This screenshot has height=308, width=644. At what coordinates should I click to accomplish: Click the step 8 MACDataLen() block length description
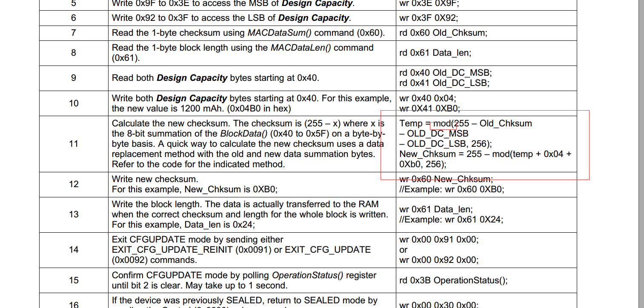click(x=243, y=53)
